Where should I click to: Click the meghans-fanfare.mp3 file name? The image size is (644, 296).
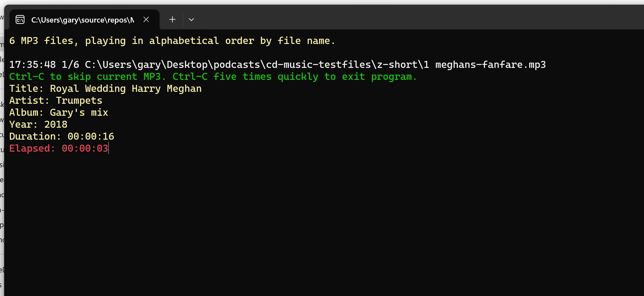coord(490,65)
